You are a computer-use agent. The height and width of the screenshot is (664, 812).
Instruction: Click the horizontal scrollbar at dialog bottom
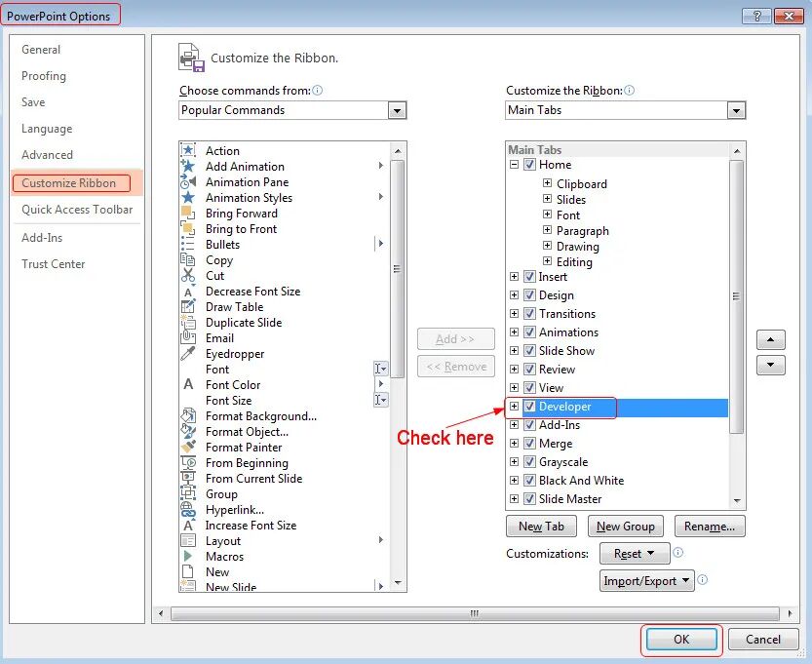pyautogui.click(x=475, y=613)
